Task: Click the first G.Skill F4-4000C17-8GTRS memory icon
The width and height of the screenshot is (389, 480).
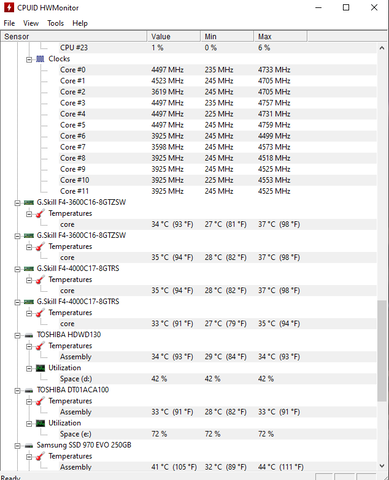Action: [x=29, y=269]
